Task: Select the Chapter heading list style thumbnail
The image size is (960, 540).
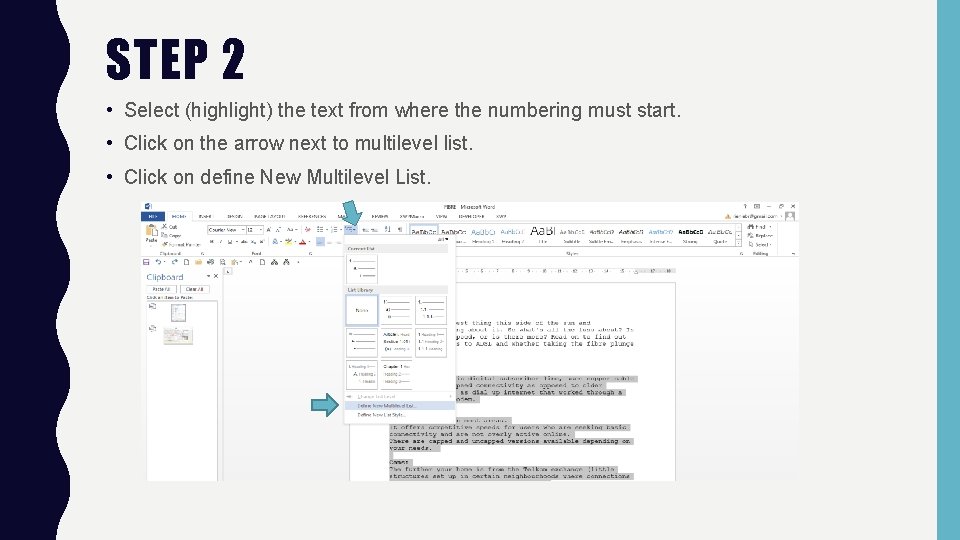Action: click(397, 374)
